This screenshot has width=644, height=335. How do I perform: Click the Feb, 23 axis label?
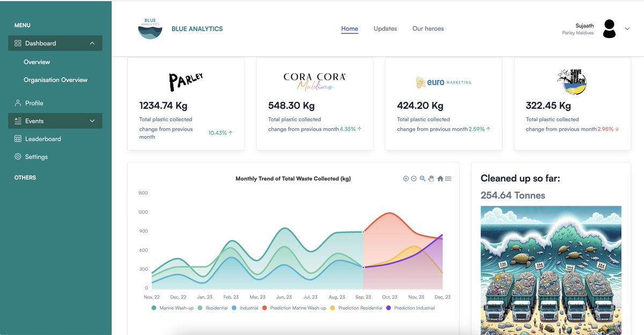coord(231,297)
